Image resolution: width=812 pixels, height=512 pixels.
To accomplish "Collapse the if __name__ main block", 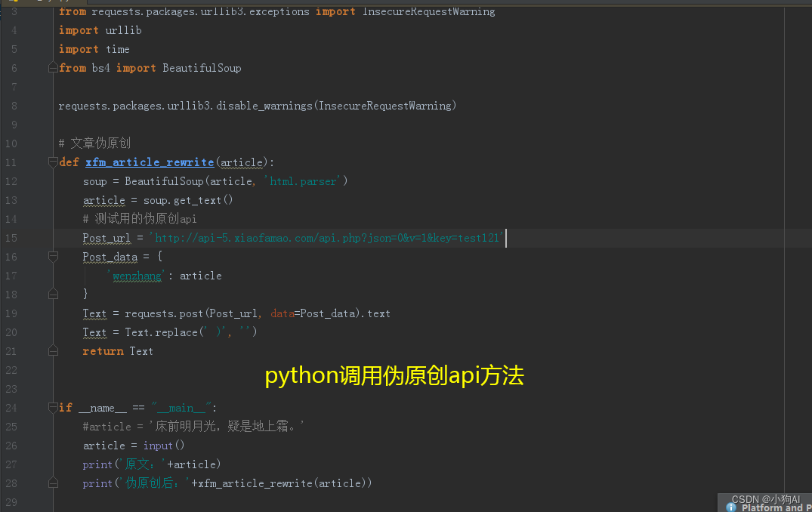I will coord(53,408).
